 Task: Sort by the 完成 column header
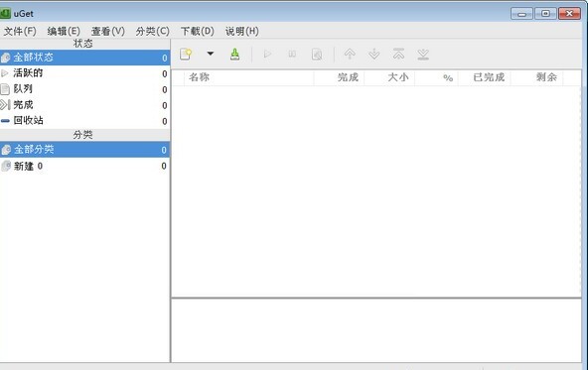point(339,77)
